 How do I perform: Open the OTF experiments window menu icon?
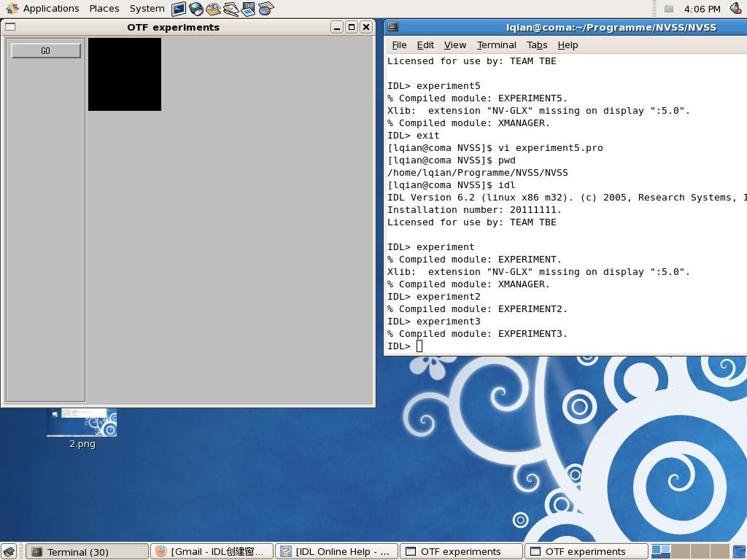(x=10, y=27)
